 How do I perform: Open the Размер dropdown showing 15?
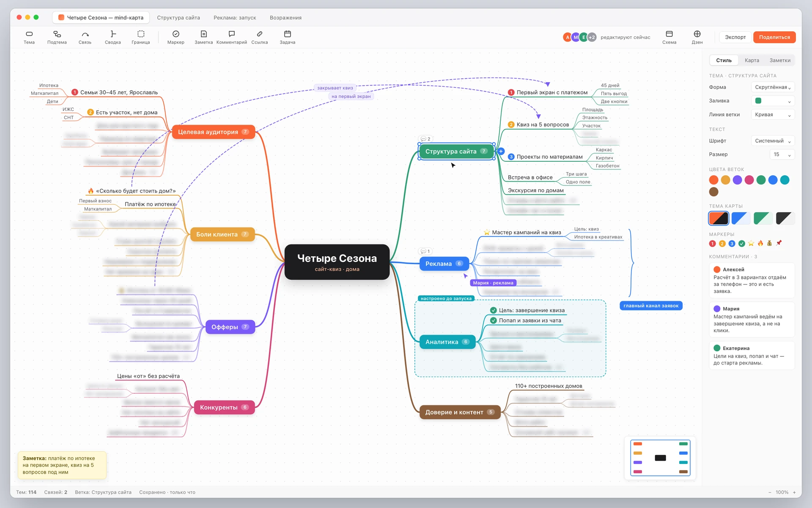(x=782, y=155)
